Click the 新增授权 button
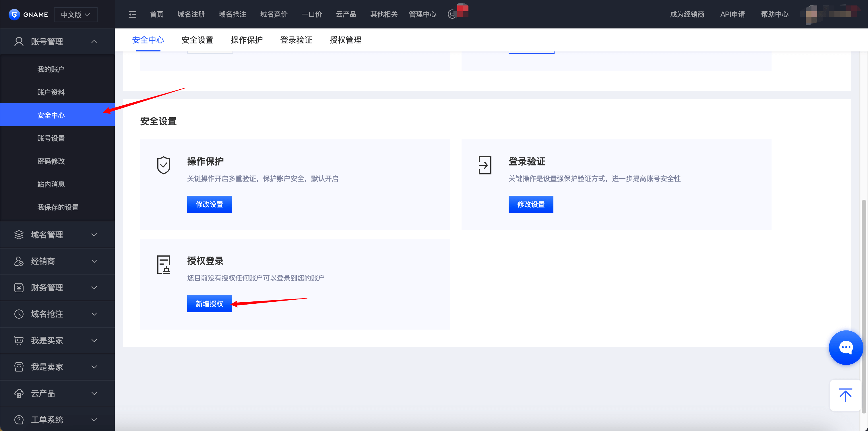Screen dimensions: 868x431 point(209,304)
